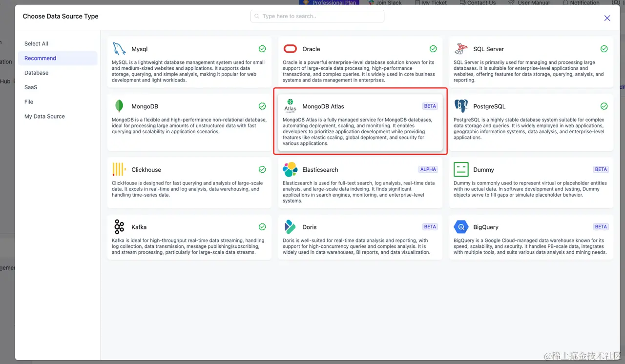Open the File category
Viewport: 625px width, 364px height.
[x=58, y=102]
